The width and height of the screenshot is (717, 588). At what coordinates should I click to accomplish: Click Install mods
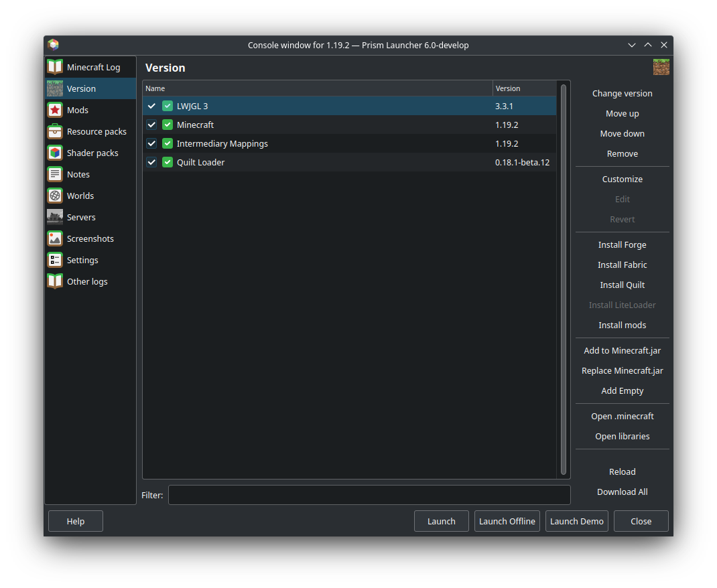tap(622, 325)
